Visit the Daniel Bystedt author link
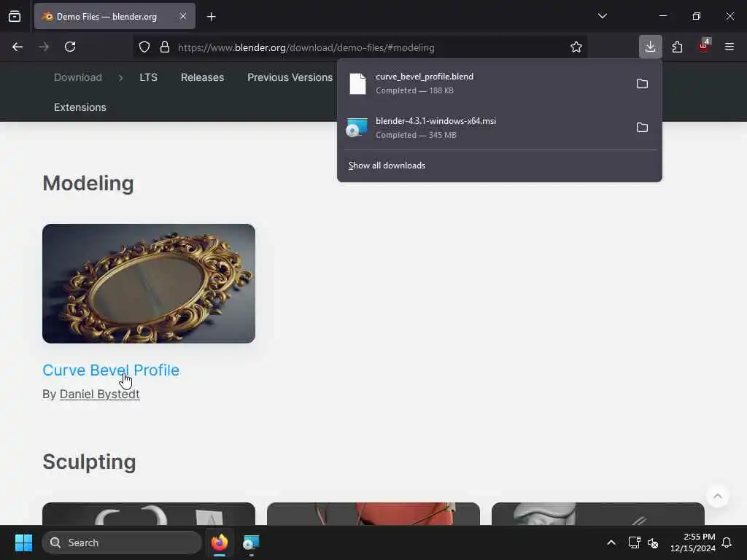This screenshot has width=747, height=560. pos(99,394)
